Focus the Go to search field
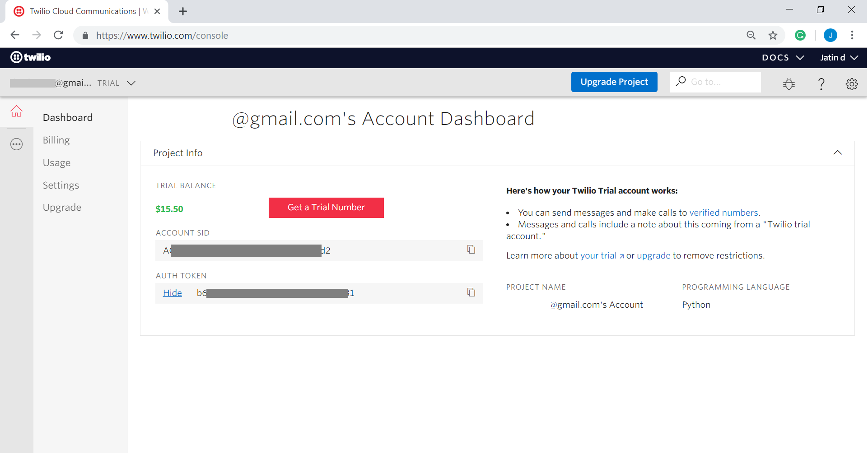Image resolution: width=868 pixels, height=453 pixels. [715, 82]
